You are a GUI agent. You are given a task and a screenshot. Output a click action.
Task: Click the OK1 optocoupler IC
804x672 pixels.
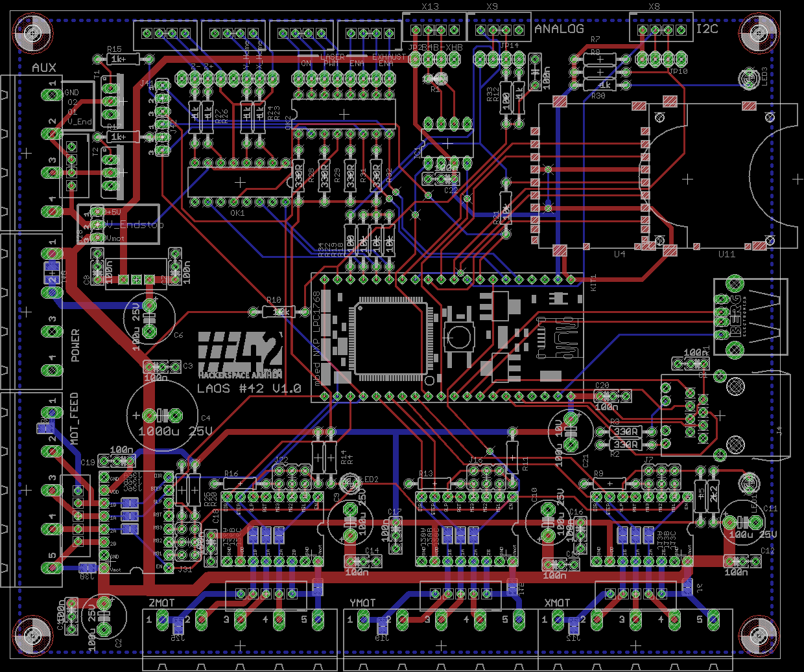[x=240, y=182]
